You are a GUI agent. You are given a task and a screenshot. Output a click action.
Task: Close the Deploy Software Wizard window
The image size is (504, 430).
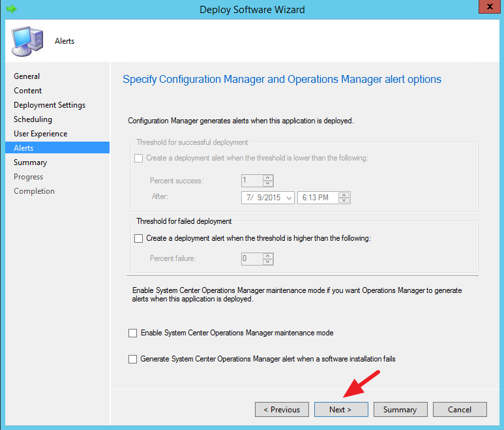490,7
